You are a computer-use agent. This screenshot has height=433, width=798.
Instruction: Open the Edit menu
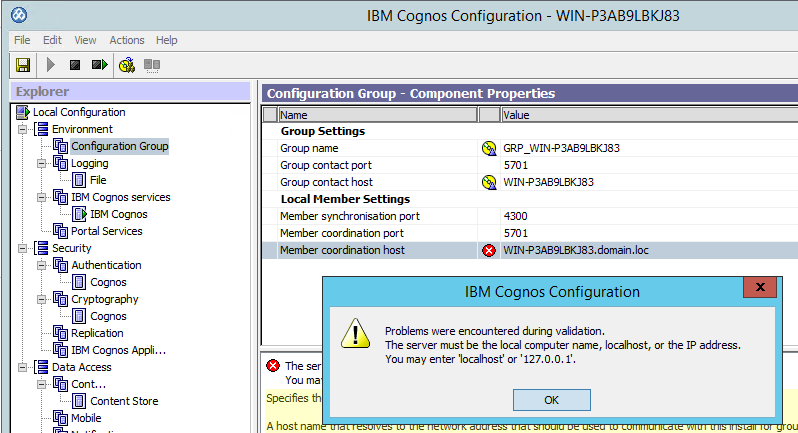point(52,40)
